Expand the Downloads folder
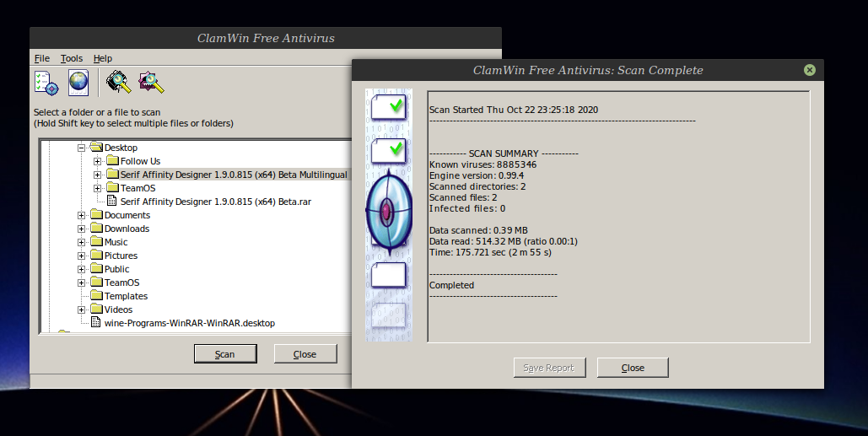This screenshot has width=868, height=436. (x=81, y=229)
